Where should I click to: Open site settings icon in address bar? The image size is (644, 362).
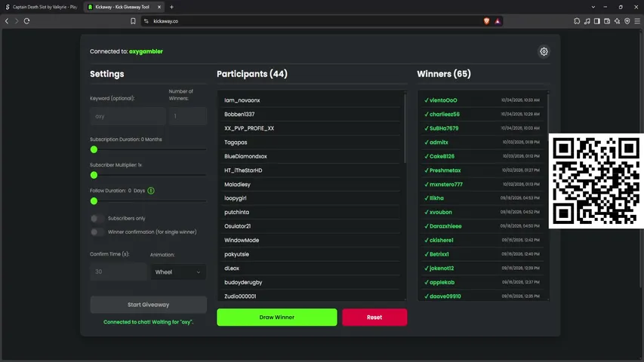point(146,21)
